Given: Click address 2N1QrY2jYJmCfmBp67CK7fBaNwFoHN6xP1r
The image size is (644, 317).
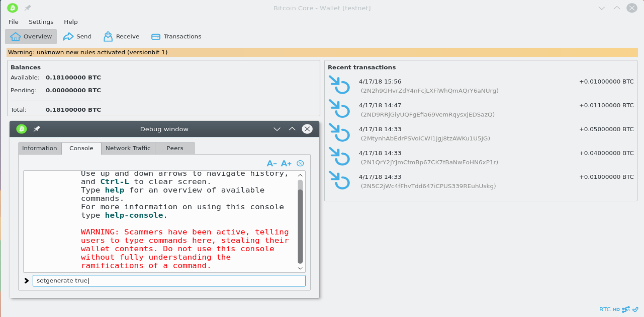Looking at the screenshot, I should (429, 162).
